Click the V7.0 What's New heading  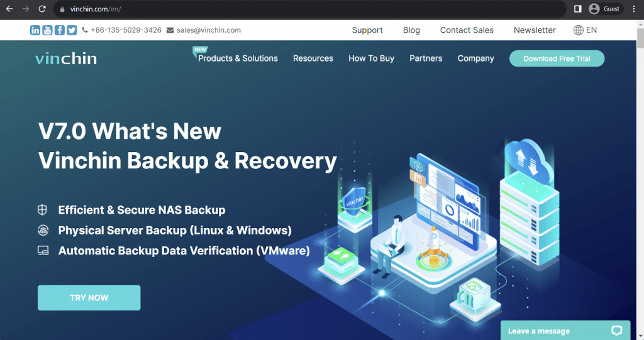[x=130, y=131]
